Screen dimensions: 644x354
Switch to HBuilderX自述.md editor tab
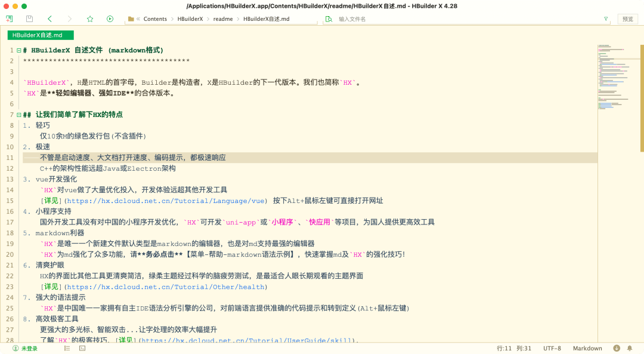(x=41, y=35)
